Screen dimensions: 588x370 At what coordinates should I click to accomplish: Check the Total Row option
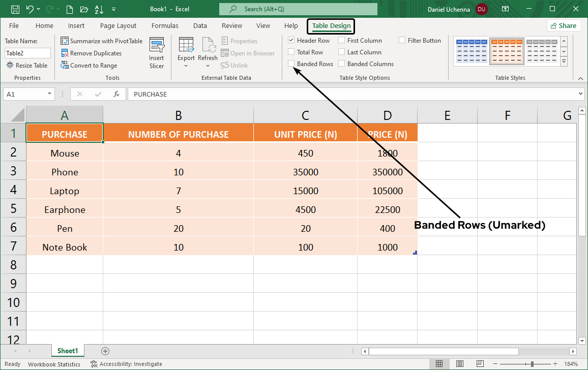click(291, 52)
